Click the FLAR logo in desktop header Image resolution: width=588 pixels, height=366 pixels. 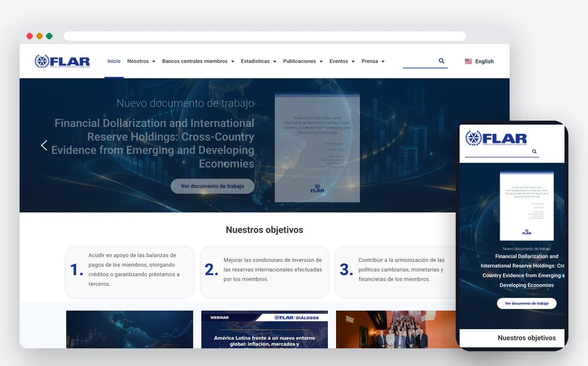(62, 61)
